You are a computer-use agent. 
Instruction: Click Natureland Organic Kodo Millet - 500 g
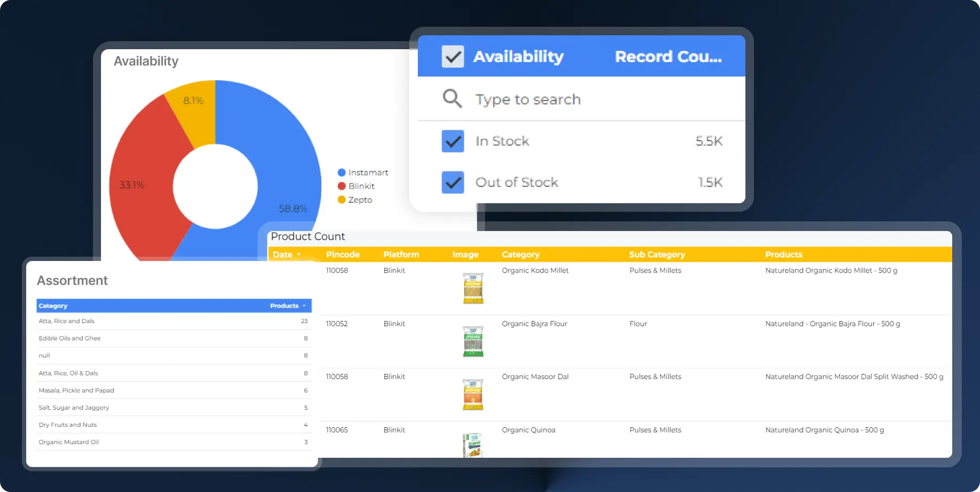coord(831,271)
